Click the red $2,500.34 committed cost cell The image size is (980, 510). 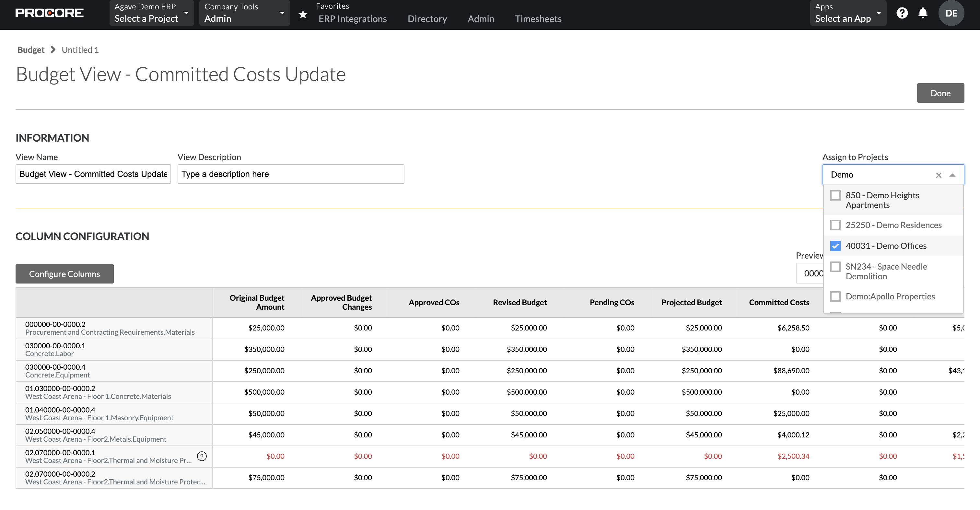(x=793, y=456)
